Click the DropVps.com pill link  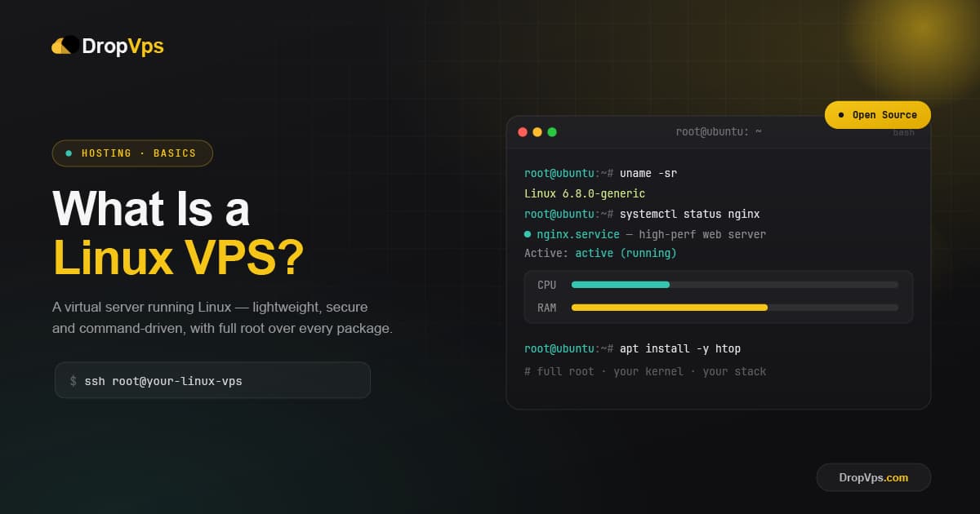(874, 477)
